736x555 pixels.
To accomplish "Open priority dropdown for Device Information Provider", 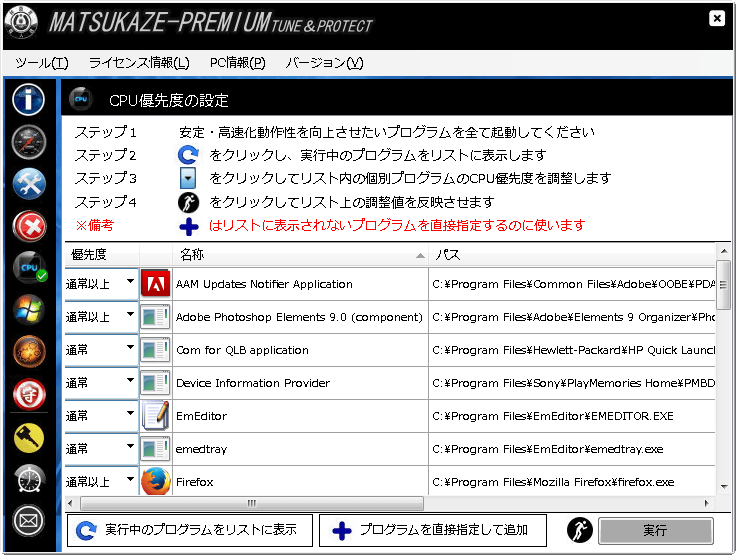I will coord(129,383).
